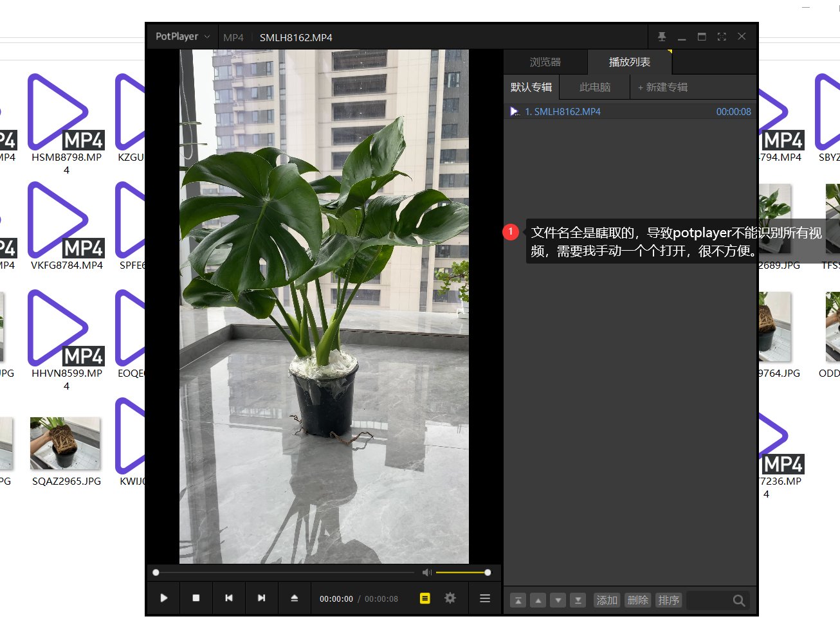Click the MP4 format label in title bar
Viewport: 840px width, 639px height.
(233, 37)
